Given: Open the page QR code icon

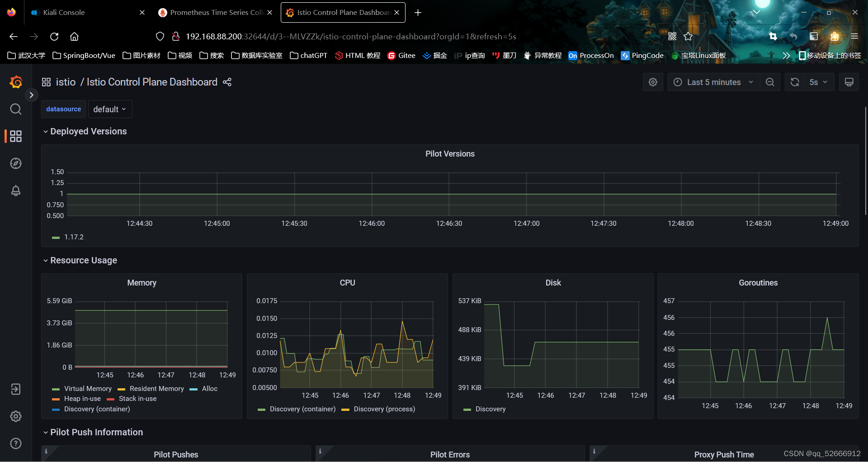Looking at the screenshot, I should (x=672, y=36).
